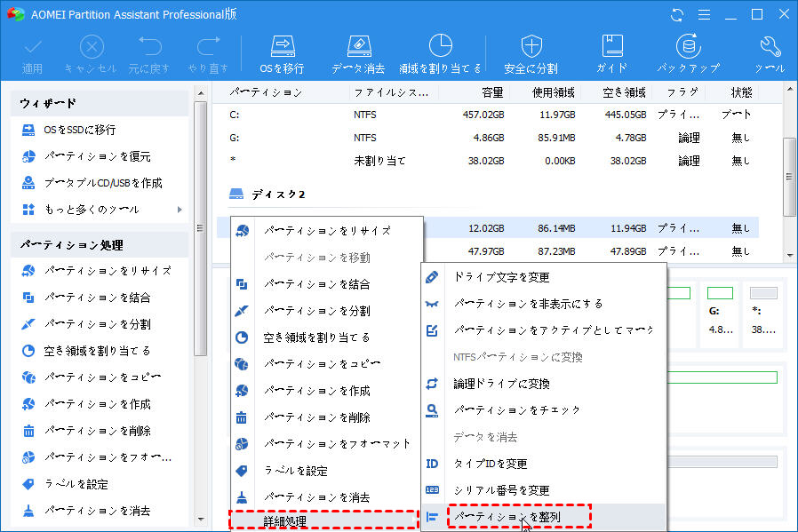The image size is (798, 532).
Task: Click the 適用 checkmark button
Action: pyautogui.click(x=32, y=54)
